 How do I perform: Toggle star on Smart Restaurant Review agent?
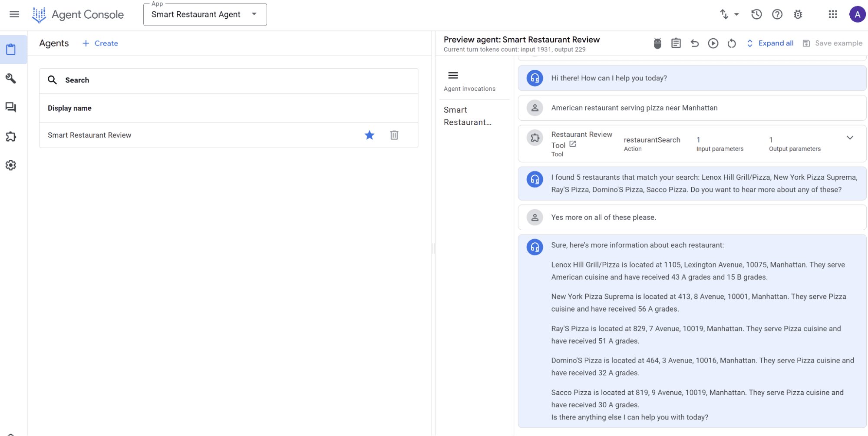point(370,135)
